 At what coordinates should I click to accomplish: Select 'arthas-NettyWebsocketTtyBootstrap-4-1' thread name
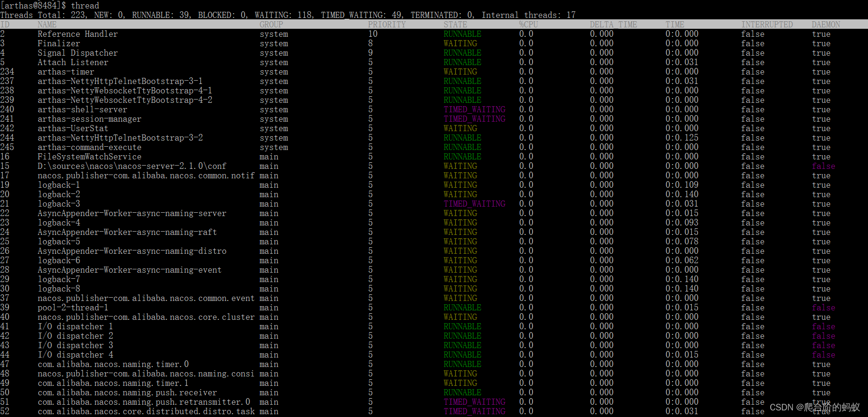[125, 91]
